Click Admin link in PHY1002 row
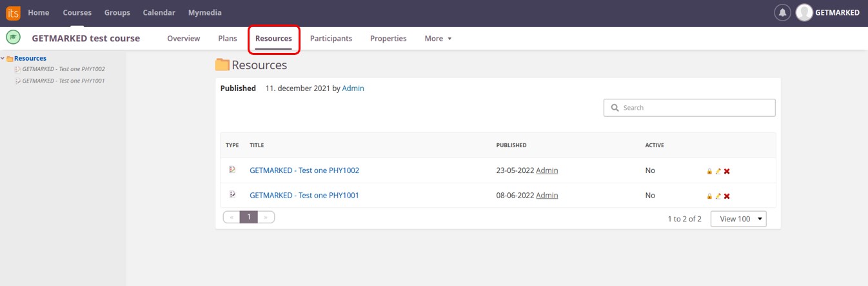The height and width of the screenshot is (286, 868). (547, 170)
